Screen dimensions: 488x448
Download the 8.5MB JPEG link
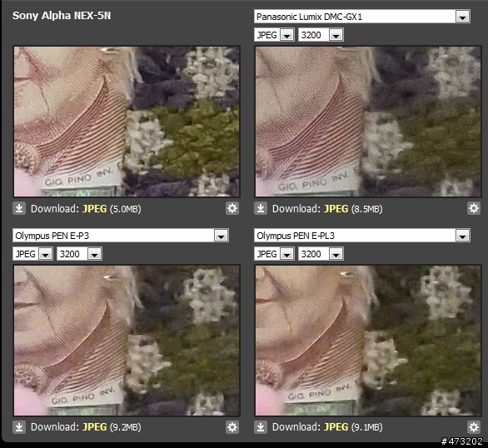click(x=336, y=209)
